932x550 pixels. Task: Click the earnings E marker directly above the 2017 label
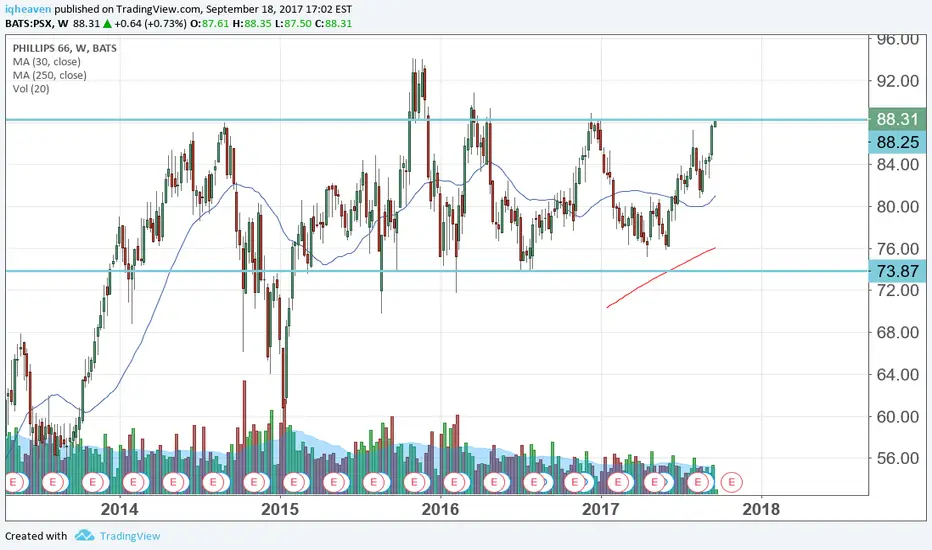click(618, 482)
